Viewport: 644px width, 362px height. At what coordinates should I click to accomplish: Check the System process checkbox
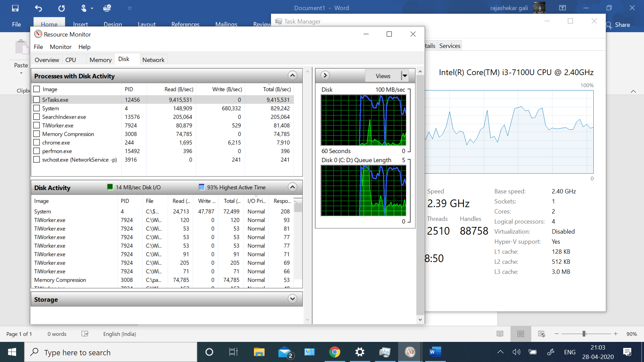[37, 108]
